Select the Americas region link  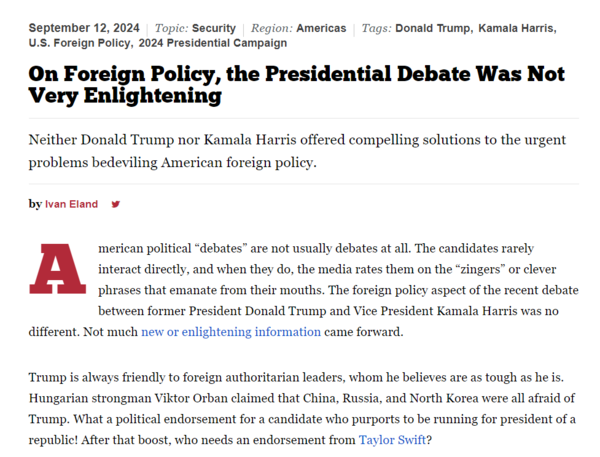point(321,28)
